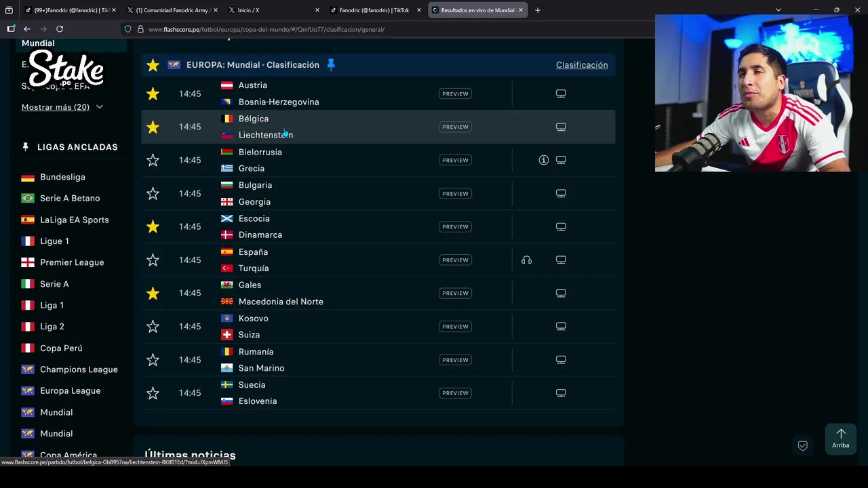This screenshot has height=488, width=868.
Task: Open PREVIEW for Suecia vs Eslovenia
Action: [x=455, y=392]
